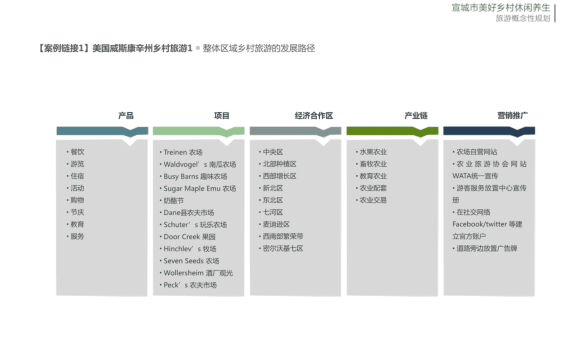The height and width of the screenshot is (360, 570).
Task: Click the Dane县农夫市场 entry
Action: (189, 213)
